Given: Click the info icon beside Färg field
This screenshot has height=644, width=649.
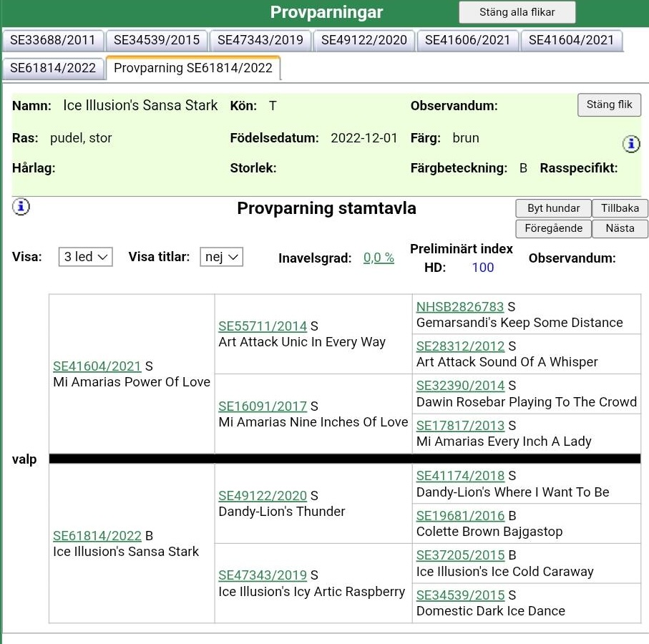Looking at the screenshot, I should 631,145.
